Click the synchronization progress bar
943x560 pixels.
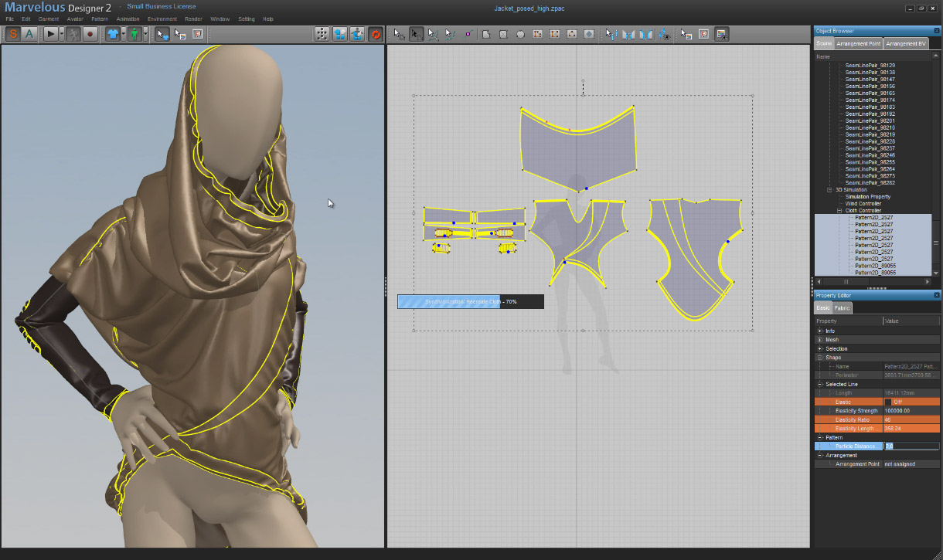pos(471,301)
